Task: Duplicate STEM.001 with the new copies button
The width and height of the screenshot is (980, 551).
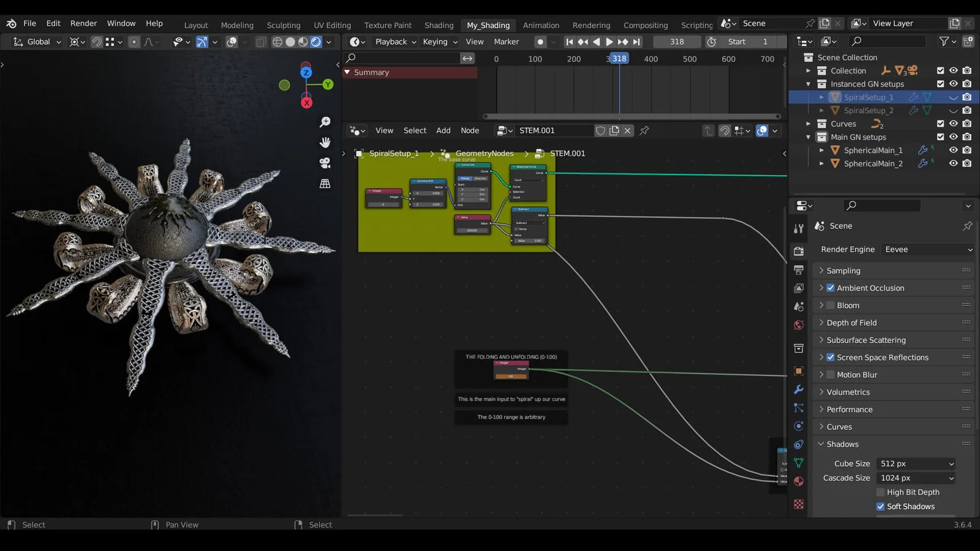Action: [614, 130]
